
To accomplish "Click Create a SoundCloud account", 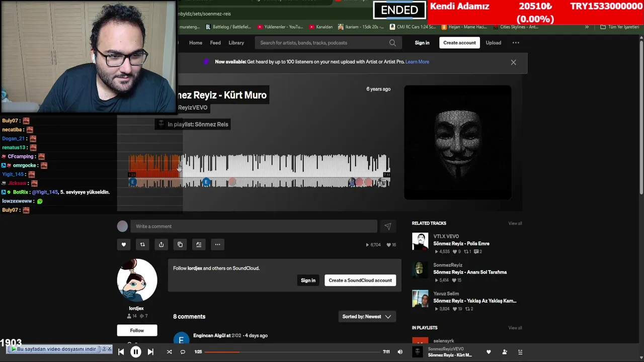I will pos(360,281).
